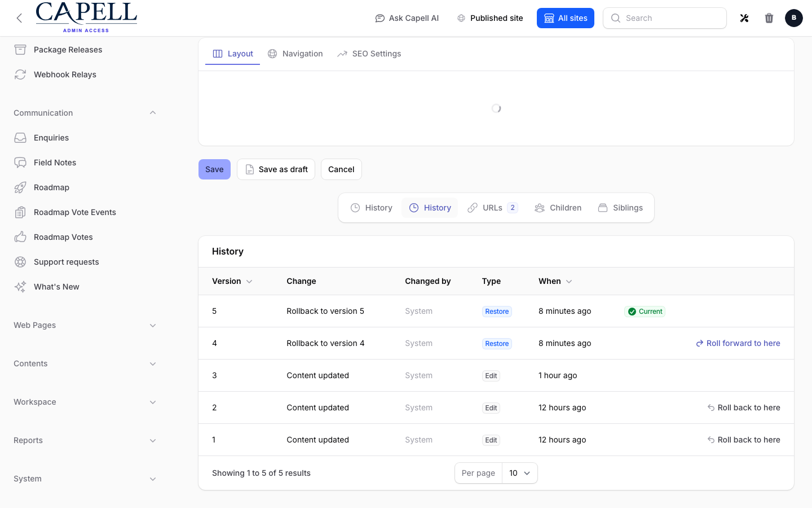
Task: Open Package Releases icon in sidebar
Action: tap(20, 50)
